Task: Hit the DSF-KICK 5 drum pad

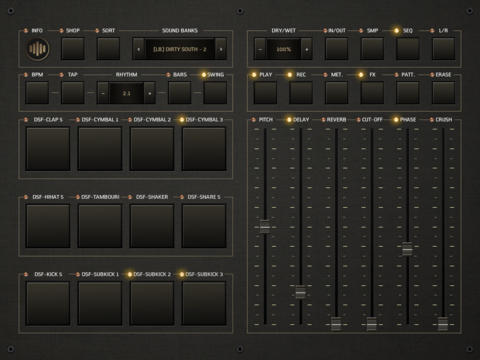Action: point(48,304)
